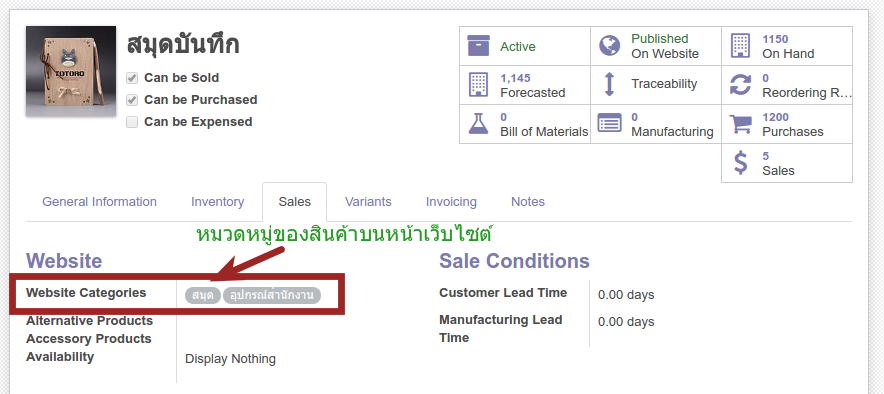The image size is (884, 394).
Task: Click the Active archive box icon
Action: [478, 46]
